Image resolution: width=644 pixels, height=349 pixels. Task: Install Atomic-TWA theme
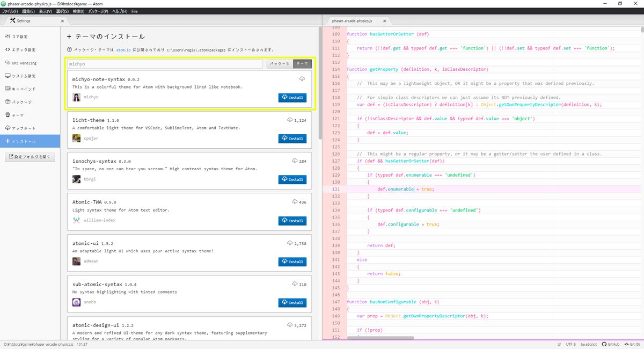tap(292, 221)
